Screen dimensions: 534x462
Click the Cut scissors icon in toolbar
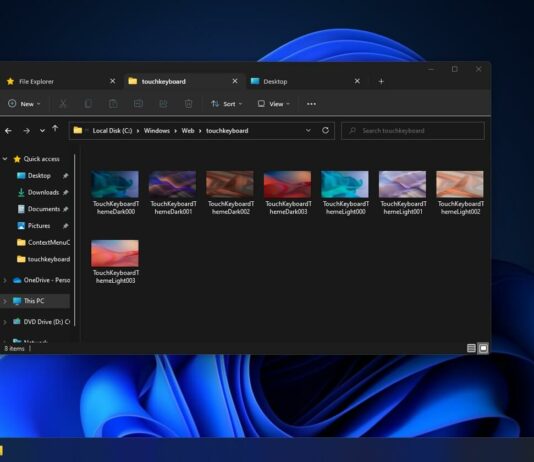tap(63, 104)
